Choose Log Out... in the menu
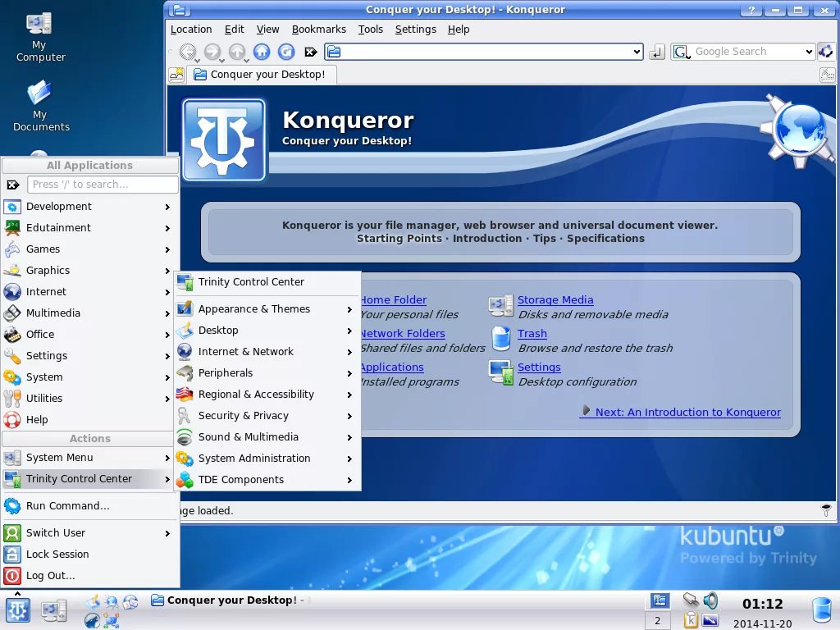The height and width of the screenshot is (630, 840). [x=90, y=575]
